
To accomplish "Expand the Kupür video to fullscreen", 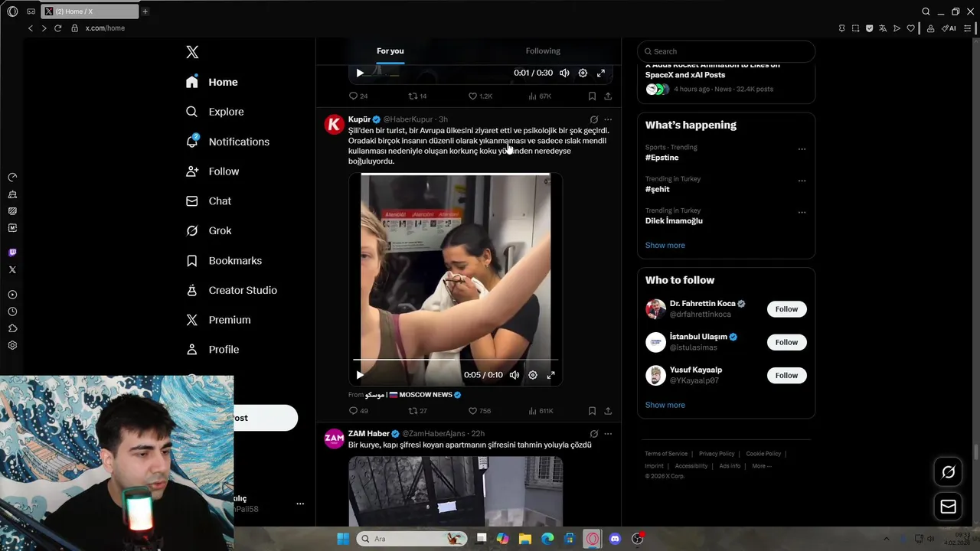I will tap(550, 375).
